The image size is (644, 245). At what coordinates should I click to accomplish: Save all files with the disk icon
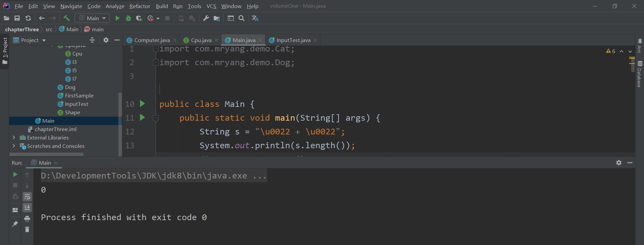click(17, 18)
